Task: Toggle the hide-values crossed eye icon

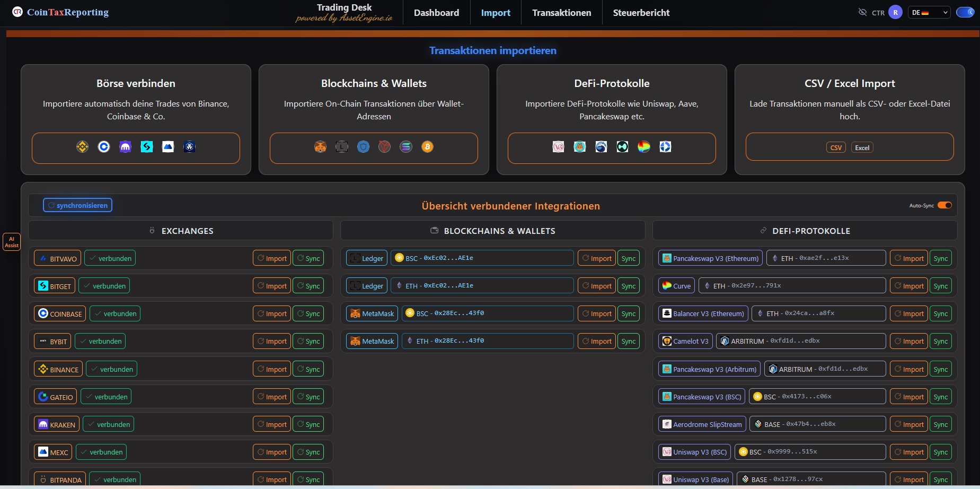Action: coord(862,12)
